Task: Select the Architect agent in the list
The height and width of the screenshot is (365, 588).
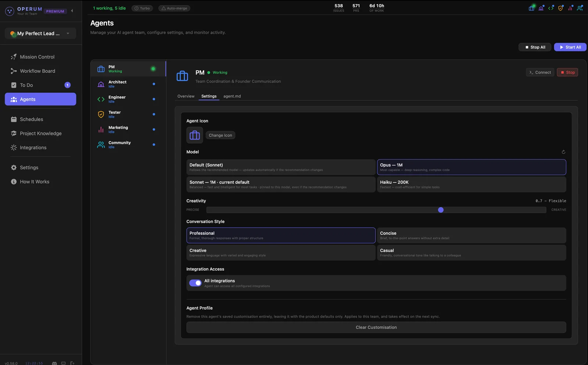Action: coord(128,84)
